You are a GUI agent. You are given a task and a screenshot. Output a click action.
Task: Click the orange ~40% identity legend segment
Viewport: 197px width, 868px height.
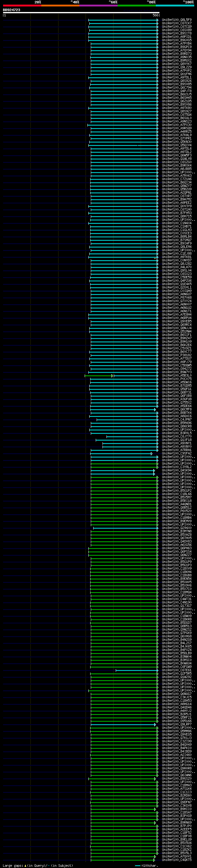60,6
